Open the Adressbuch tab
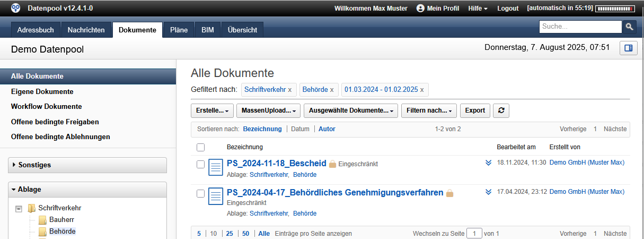Viewport: 644px width, 239px height. 36,30
